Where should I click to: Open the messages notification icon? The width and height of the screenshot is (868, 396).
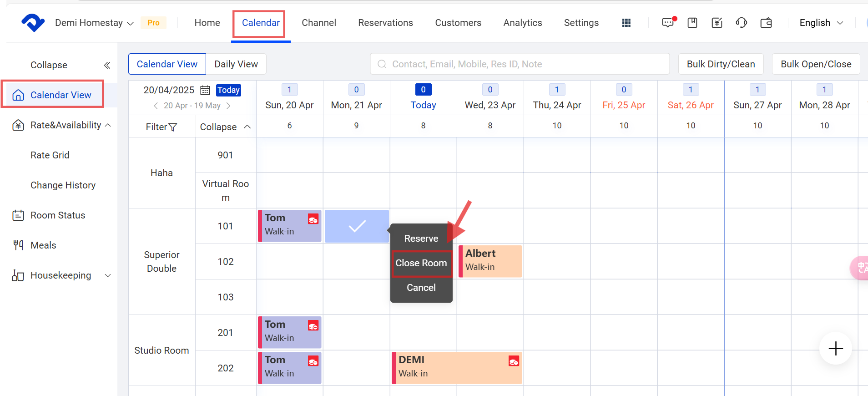[x=668, y=23]
